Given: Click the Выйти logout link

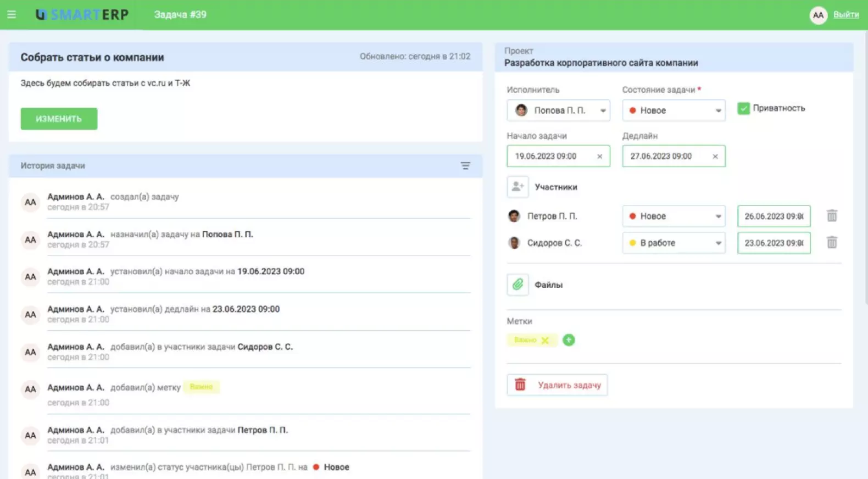Looking at the screenshot, I should click(845, 15).
